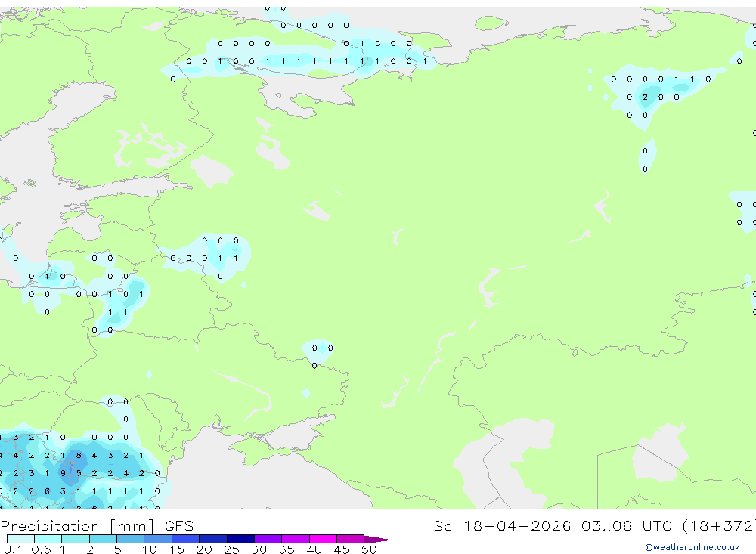Viewport: 756px width, 554px height.
Task: Pick the 20–25 mm legend color swatch
Action: click(213, 539)
